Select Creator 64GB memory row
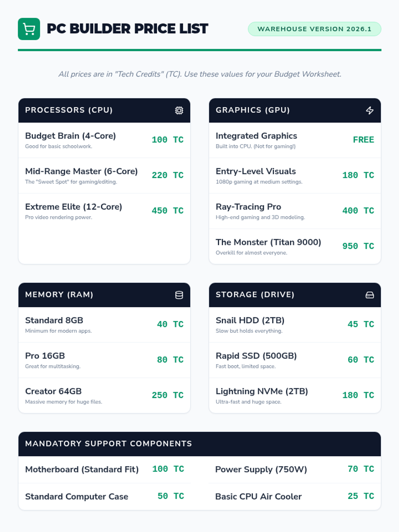Image resolution: width=399 pixels, height=532 pixels. [x=104, y=396]
